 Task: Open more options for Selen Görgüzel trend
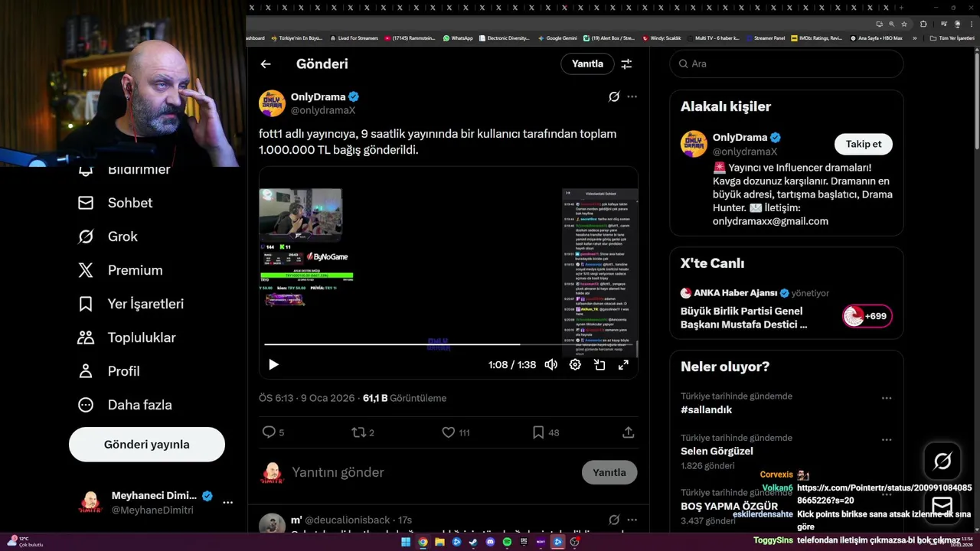coord(887,440)
